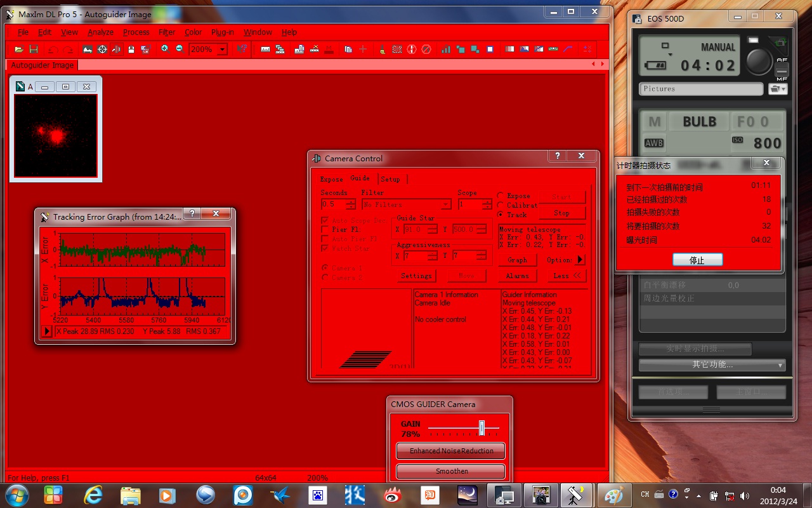Click the help question mark in Camera Control

click(x=557, y=156)
